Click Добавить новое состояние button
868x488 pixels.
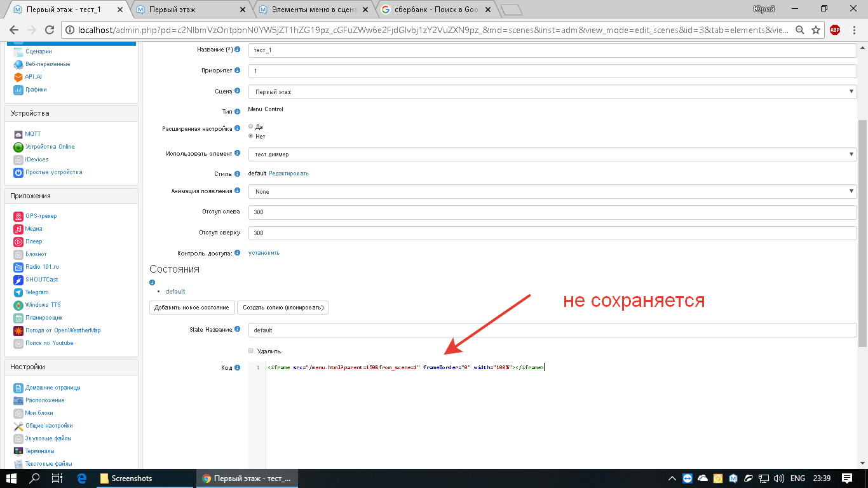click(192, 308)
